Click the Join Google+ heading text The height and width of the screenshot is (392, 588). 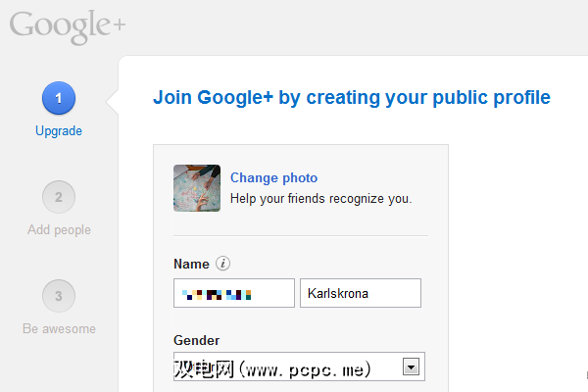(352, 98)
